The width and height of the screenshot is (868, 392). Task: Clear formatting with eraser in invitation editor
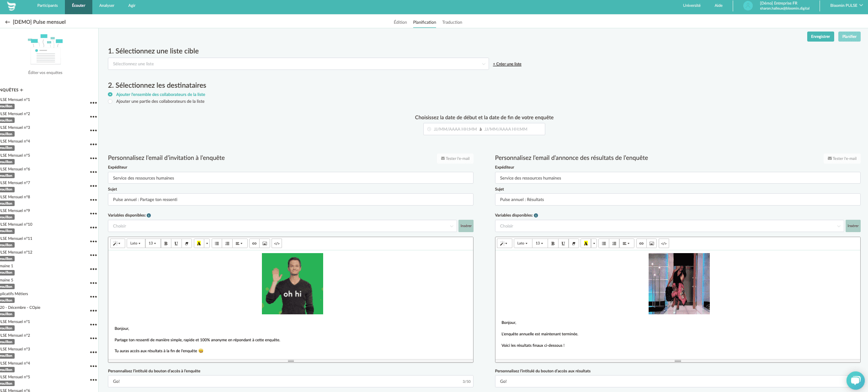[x=186, y=244]
